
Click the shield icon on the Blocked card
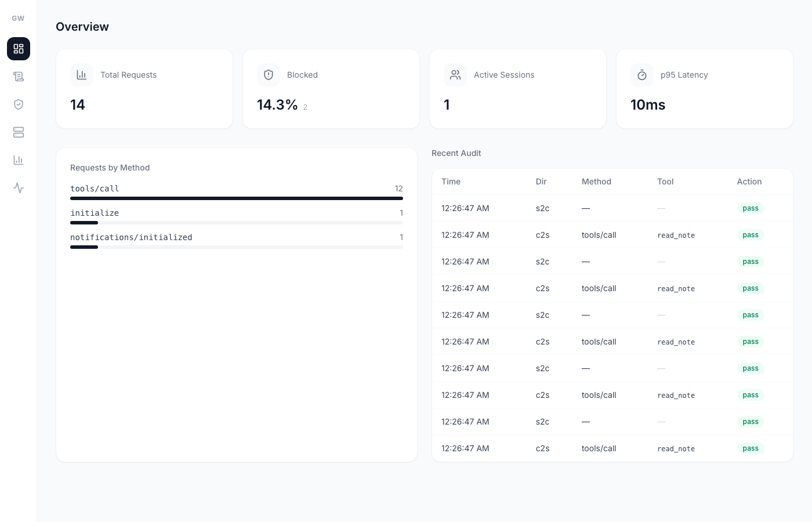click(269, 75)
